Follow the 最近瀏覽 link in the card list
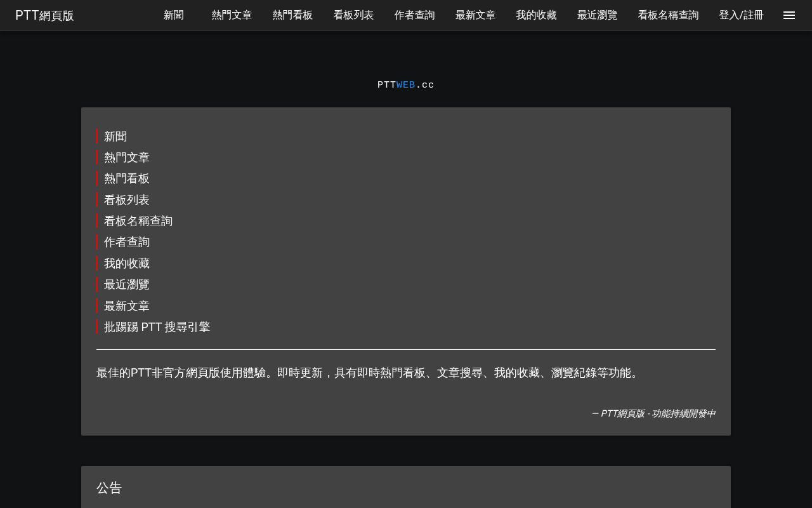Screen dimensions: 812x508 [x=127, y=284]
